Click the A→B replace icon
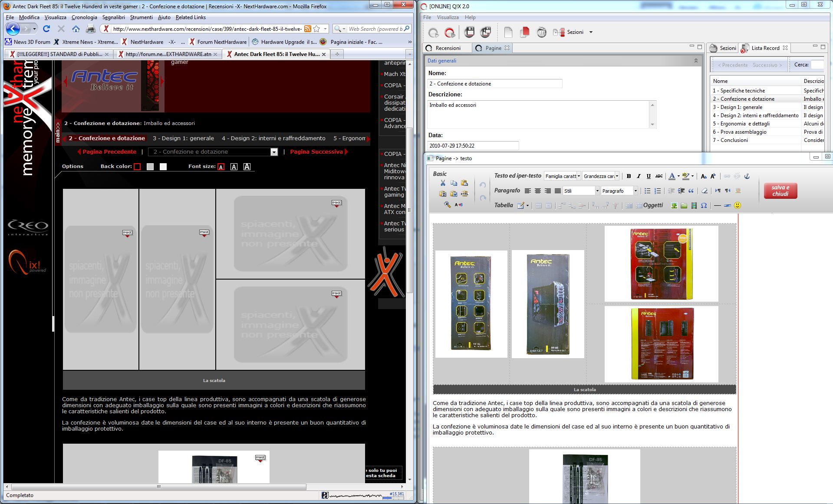 459,204
